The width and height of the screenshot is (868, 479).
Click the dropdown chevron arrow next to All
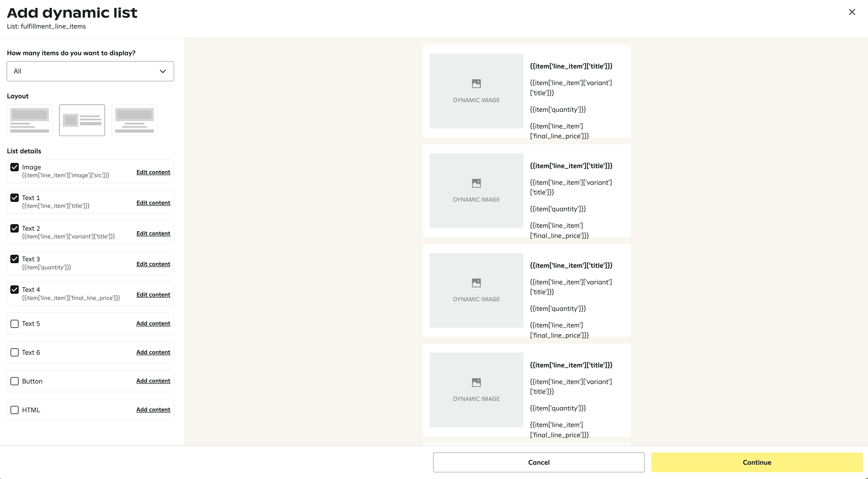click(163, 71)
